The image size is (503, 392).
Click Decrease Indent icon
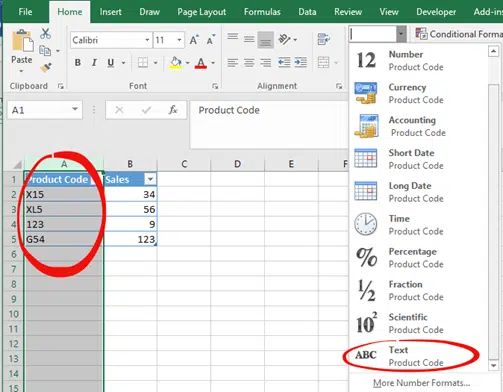[x=284, y=62]
